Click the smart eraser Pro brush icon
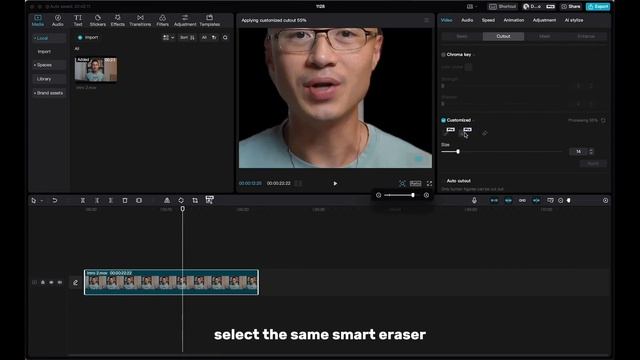640x360 pixels. click(466, 132)
